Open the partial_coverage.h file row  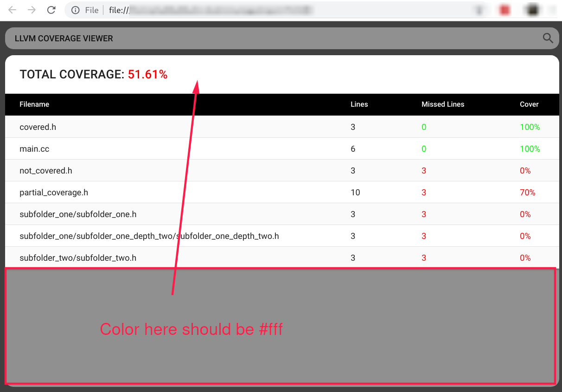tap(282, 192)
